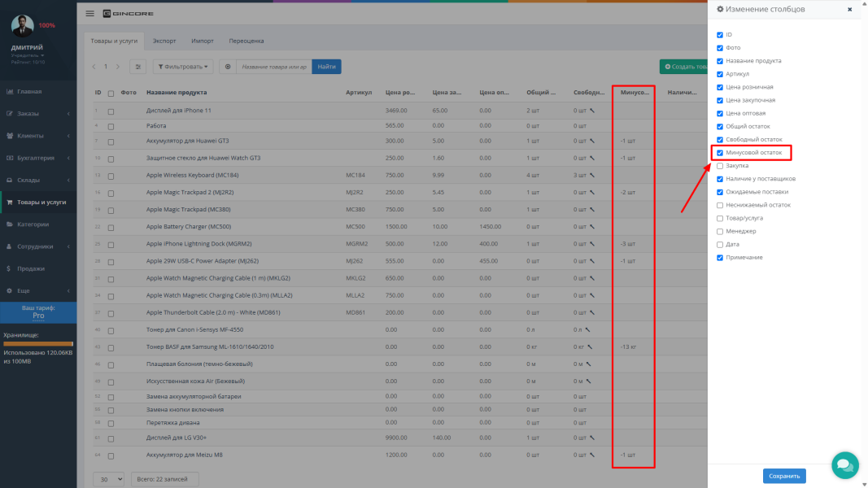This screenshot has width=868, height=488.
Task: Open the user avatar profile picture
Action: pyautogui.click(x=22, y=25)
